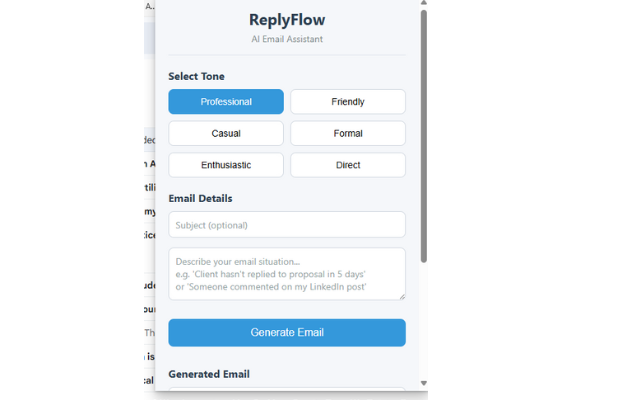
Task: Click the Subject (optional) input field
Action: tap(287, 225)
